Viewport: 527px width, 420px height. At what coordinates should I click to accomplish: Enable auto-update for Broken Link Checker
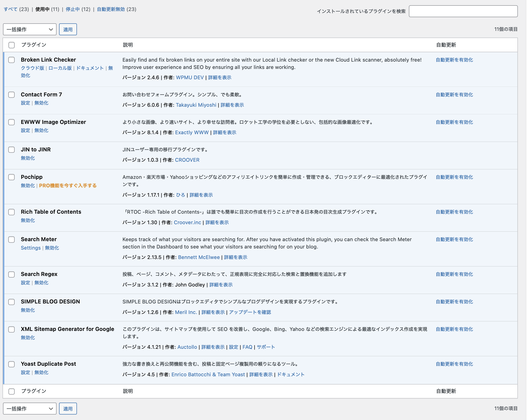[x=454, y=60]
